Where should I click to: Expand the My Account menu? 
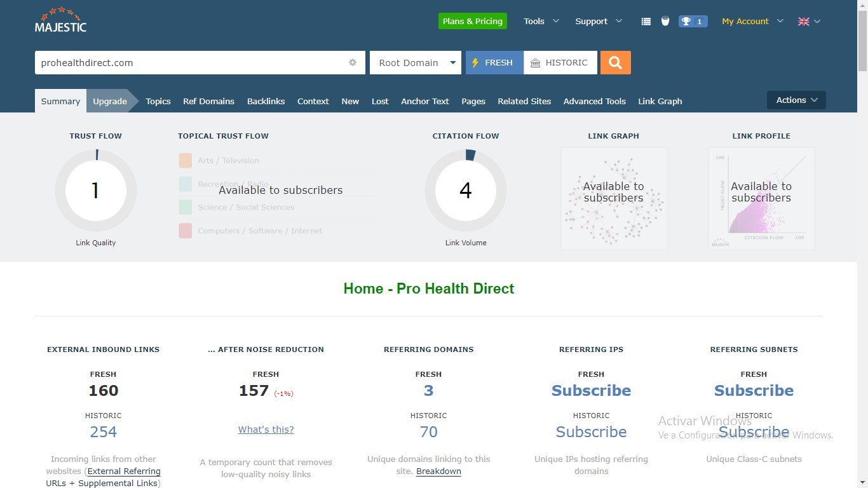click(x=752, y=21)
